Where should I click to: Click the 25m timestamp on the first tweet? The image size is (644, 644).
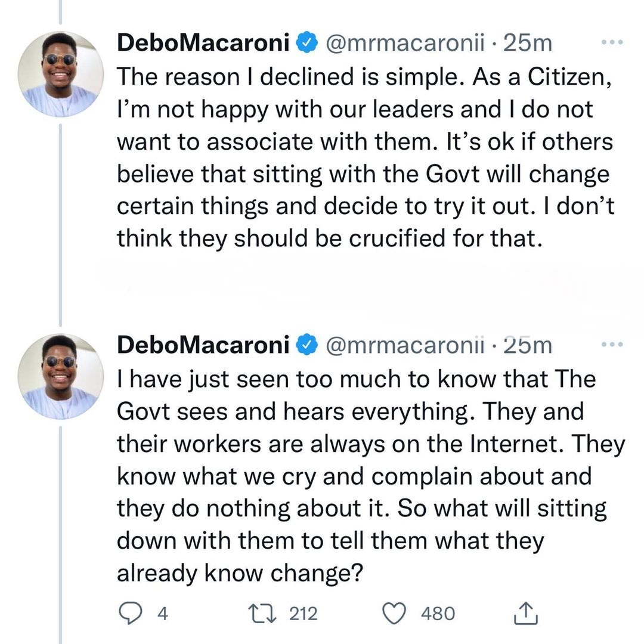click(528, 43)
